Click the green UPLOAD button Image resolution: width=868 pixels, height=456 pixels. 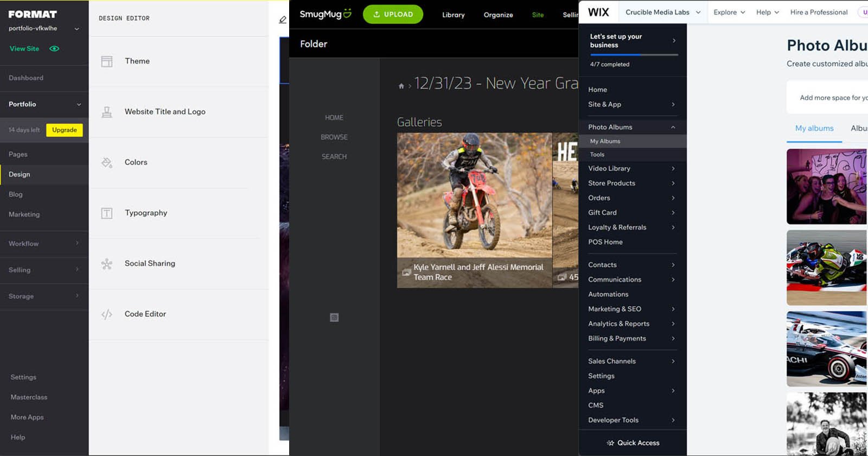(x=393, y=14)
